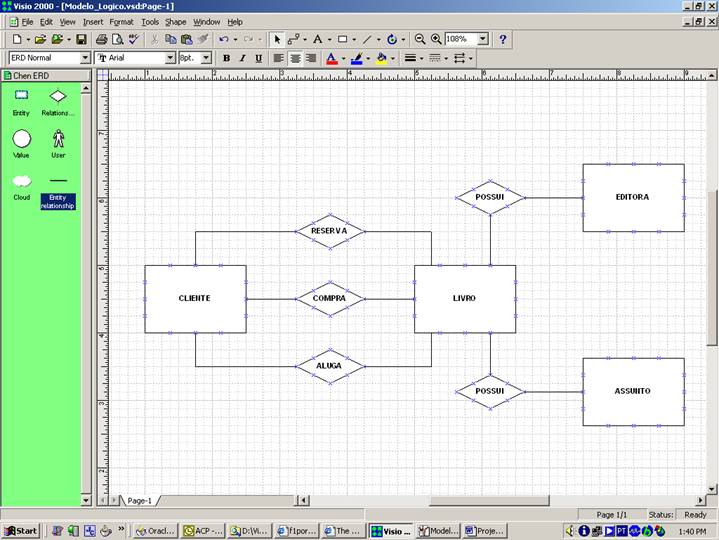Click the Save toolbar icon
Screen dimensions: 719x540
[81, 39]
